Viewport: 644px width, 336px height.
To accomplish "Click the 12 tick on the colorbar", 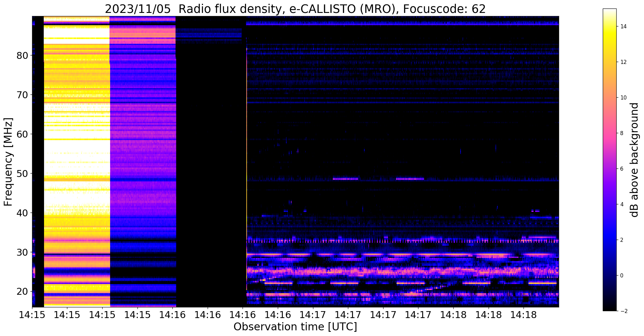I will (x=623, y=62).
